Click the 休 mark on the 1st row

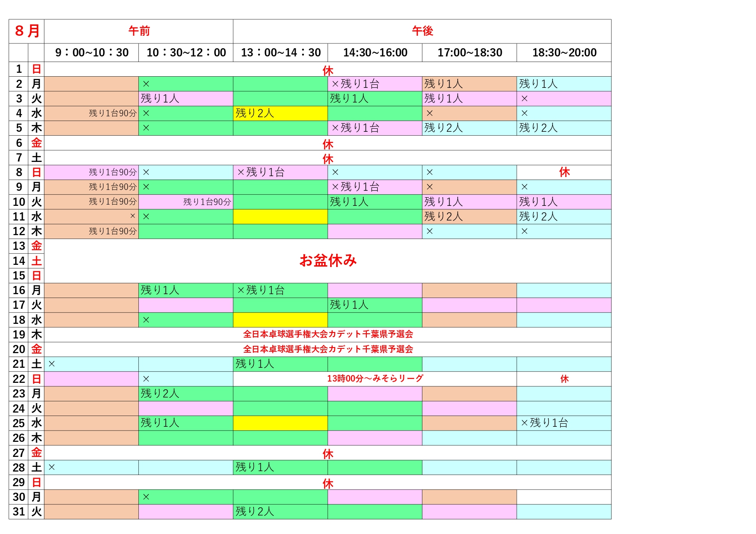pyautogui.click(x=328, y=70)
